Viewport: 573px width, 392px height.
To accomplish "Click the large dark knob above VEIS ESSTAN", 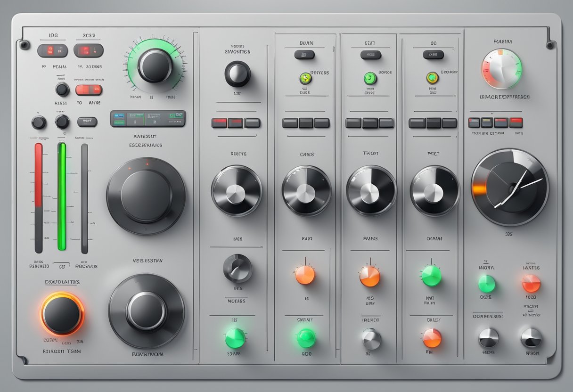I will click(x=146, y=196).
